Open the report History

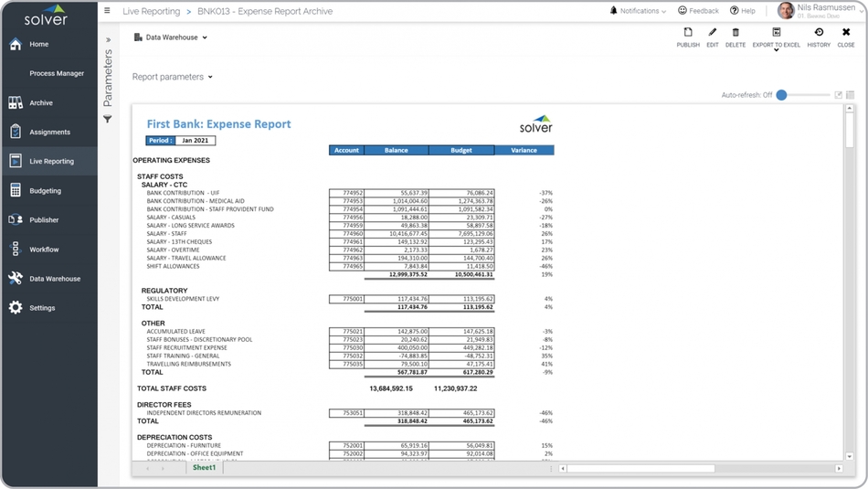819,33
